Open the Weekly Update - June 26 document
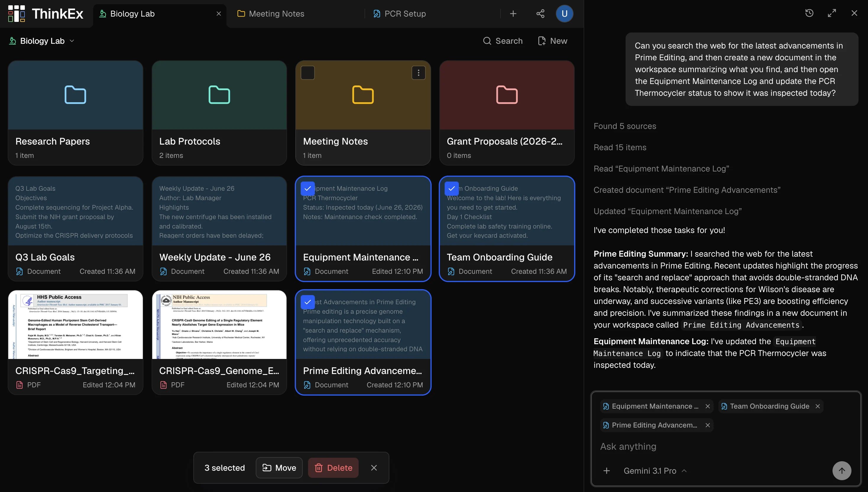The height and width of the screenshot is (492, 868). (219, 229)
